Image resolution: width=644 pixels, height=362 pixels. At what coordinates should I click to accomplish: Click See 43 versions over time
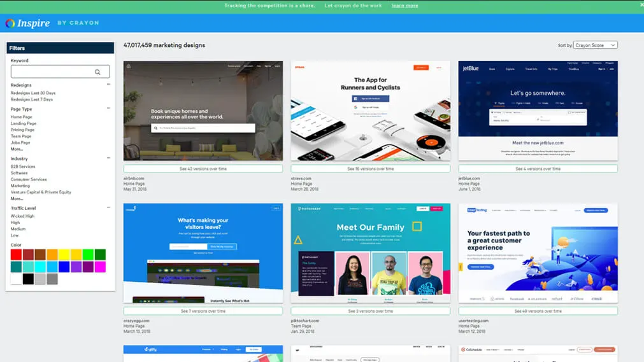point(203,169)
